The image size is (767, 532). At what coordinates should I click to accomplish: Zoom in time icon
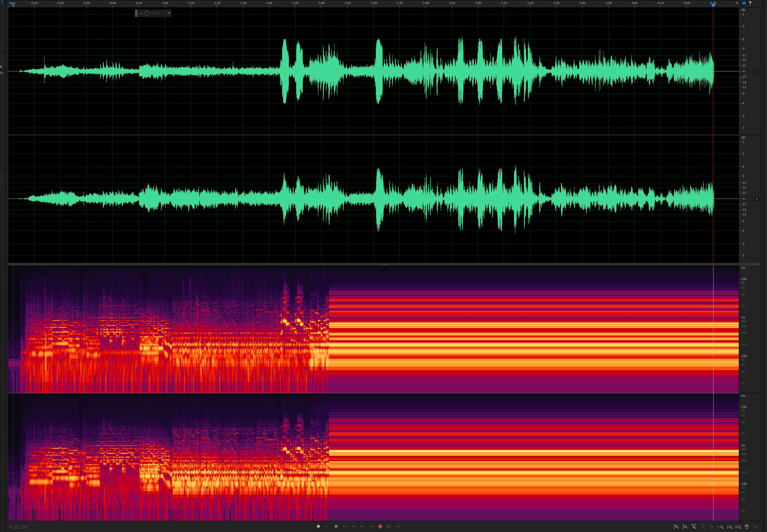(694, 527)
